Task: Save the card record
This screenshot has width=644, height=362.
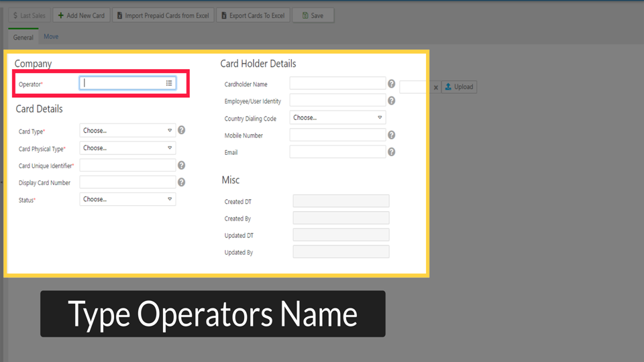Action: point(313,15)
